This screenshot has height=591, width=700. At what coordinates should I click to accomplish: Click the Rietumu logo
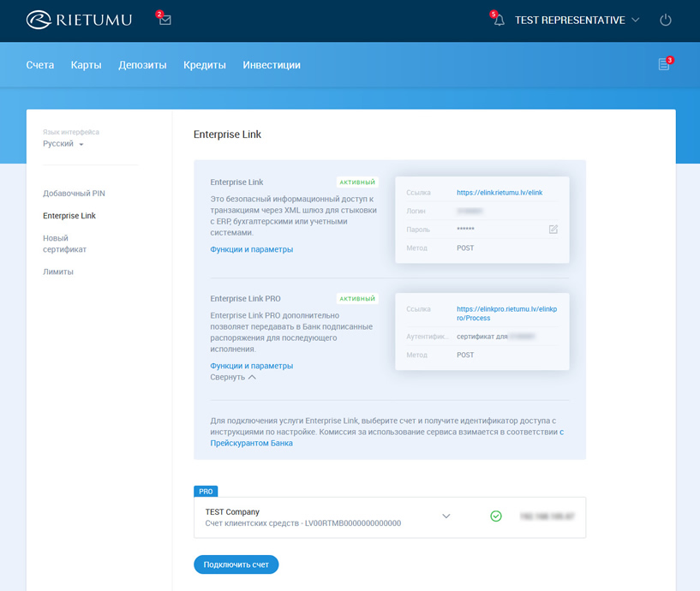(79, 20)
